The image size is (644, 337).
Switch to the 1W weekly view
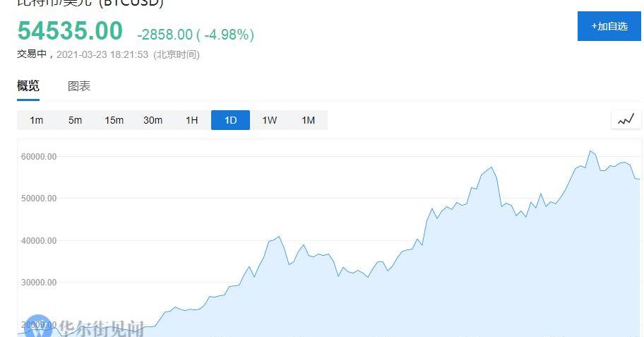point(270,120)
